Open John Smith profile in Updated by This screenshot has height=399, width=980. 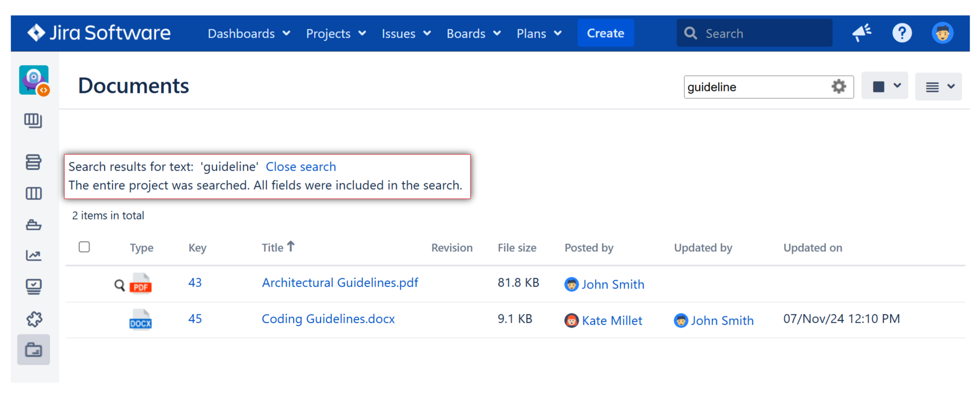[x=722, y=320]
